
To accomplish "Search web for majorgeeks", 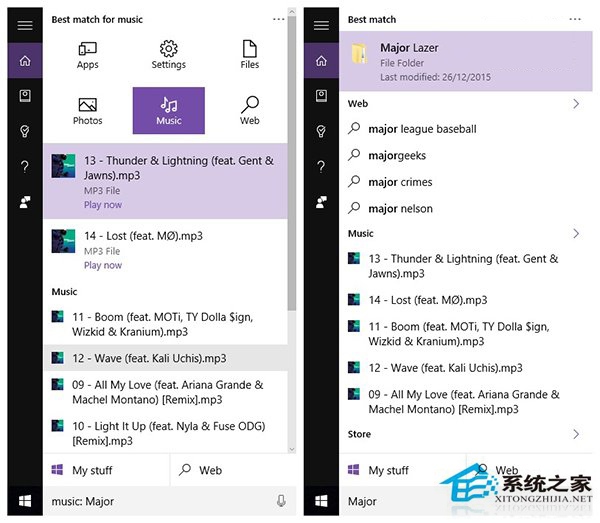I will coord(466,155).
